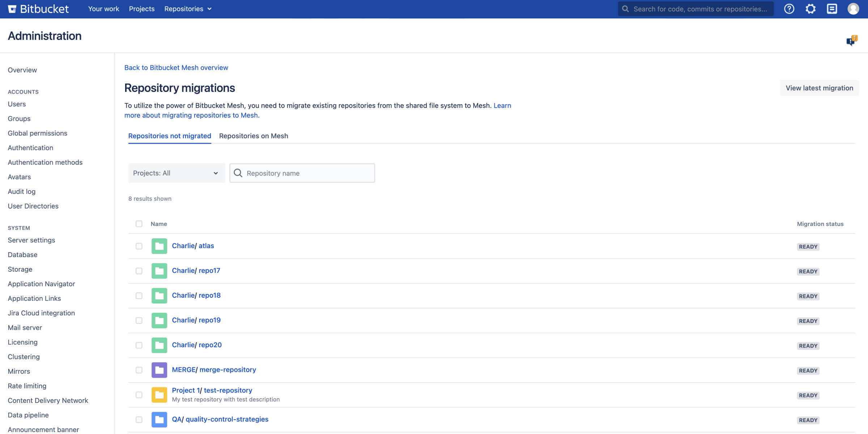Click the feedback megaphone icon with badge
This screenshot has height=434, width=868.
pyautogui.click(x=852, y=41)
